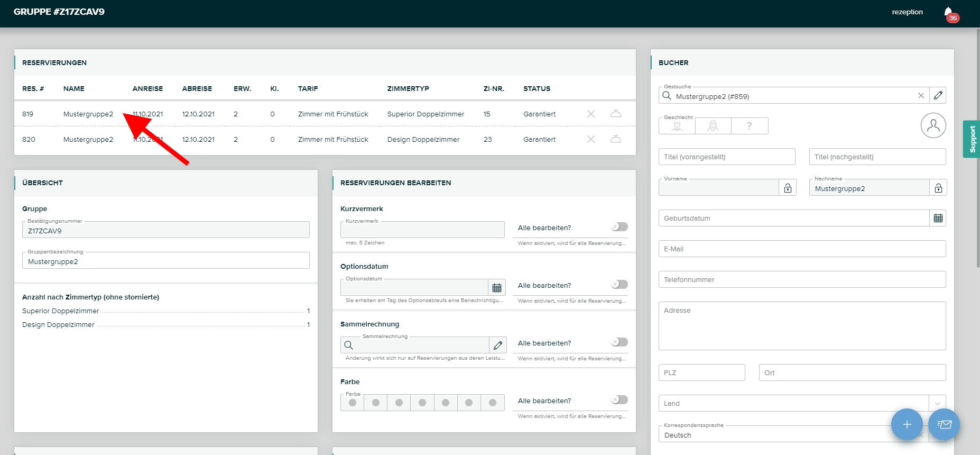Click the blue plus floating button
The image size is (980, 455).
[x=907, y=424]
